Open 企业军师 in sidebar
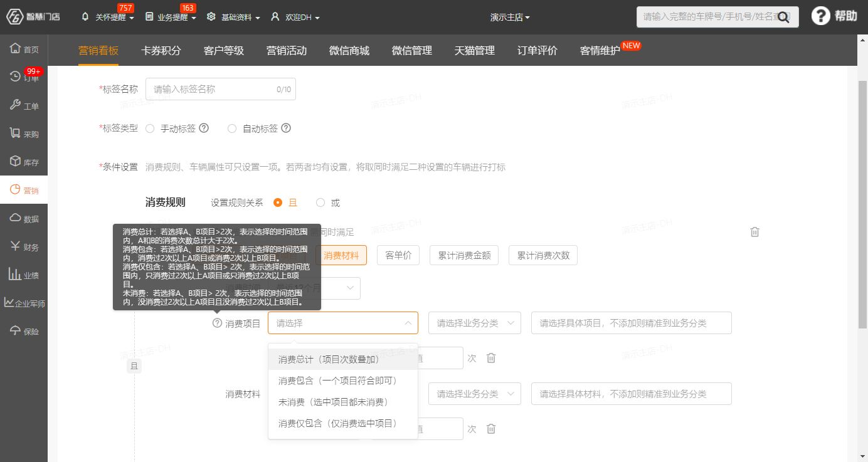Screen dimensions: 868x462 click(24, 303)
